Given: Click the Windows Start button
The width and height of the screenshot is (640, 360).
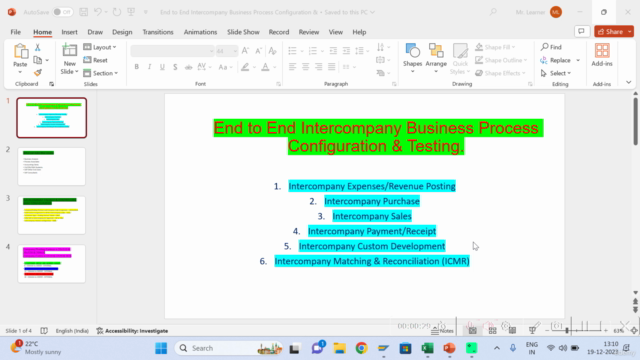Looking at the screenshot, I should coord(161,348).
